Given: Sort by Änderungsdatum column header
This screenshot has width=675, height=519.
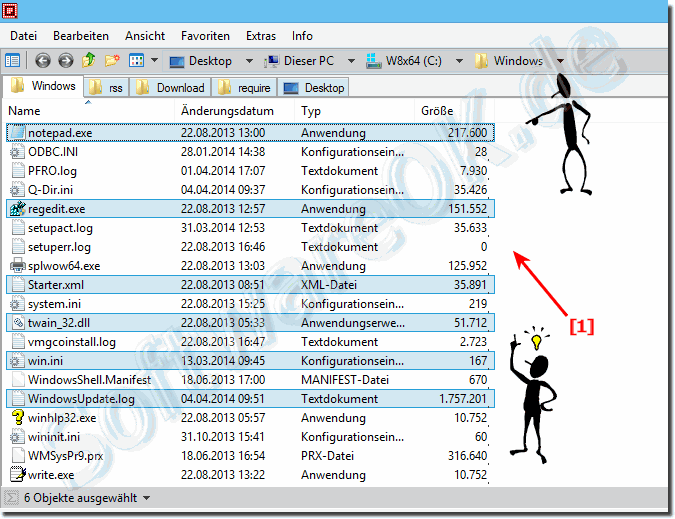Looking at the screenshot, I should pyautogui.click(x=235, y=111).
